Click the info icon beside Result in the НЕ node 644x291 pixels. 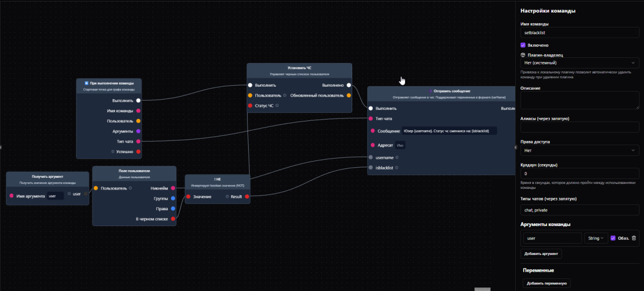click(227, 196)
